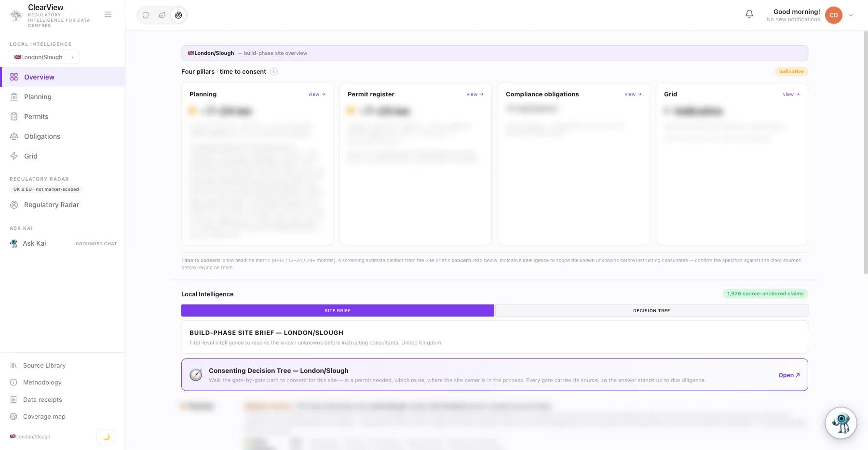The width and height of the screenshot is (868, 450).
Task: Click the CD user avatar
Action: point(833,15)
